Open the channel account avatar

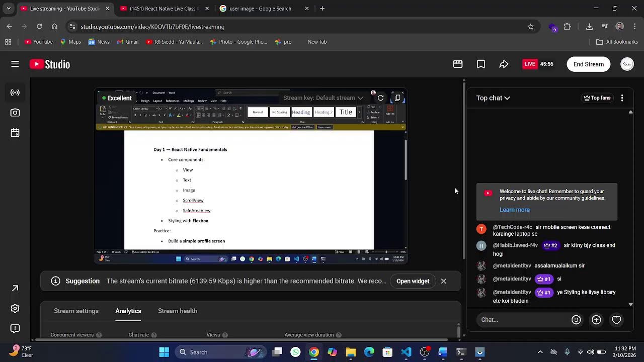[x=627, y=64]
